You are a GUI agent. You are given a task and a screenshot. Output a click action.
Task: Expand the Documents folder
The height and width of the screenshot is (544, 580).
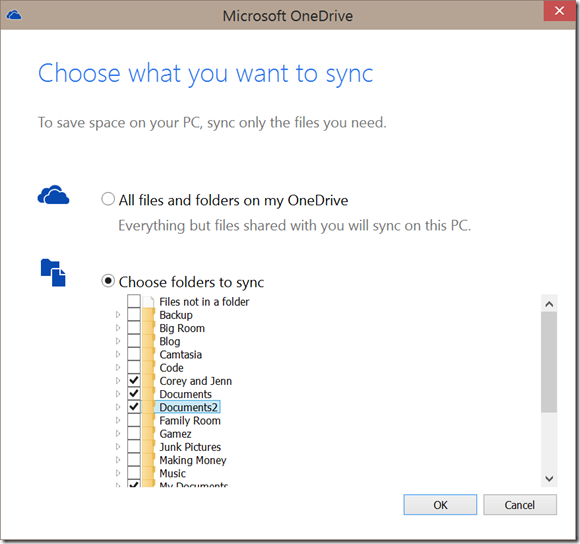(x=118, y=394)
